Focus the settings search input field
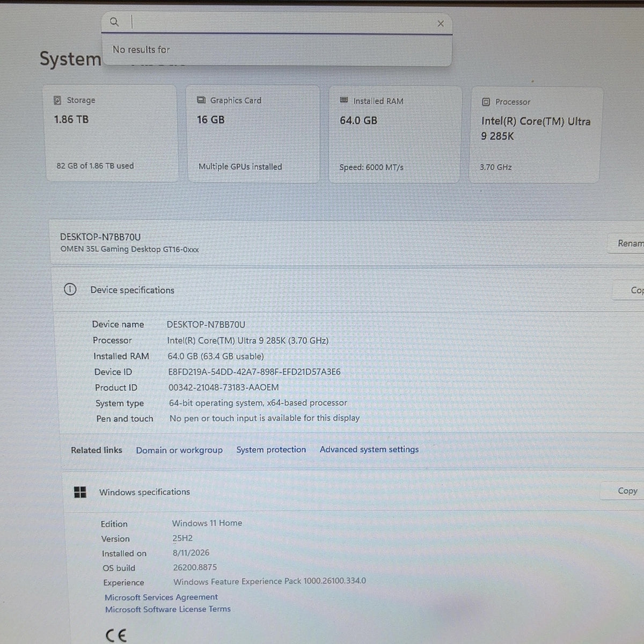Viewport: 644px width, 644px height. pos(277,23)
